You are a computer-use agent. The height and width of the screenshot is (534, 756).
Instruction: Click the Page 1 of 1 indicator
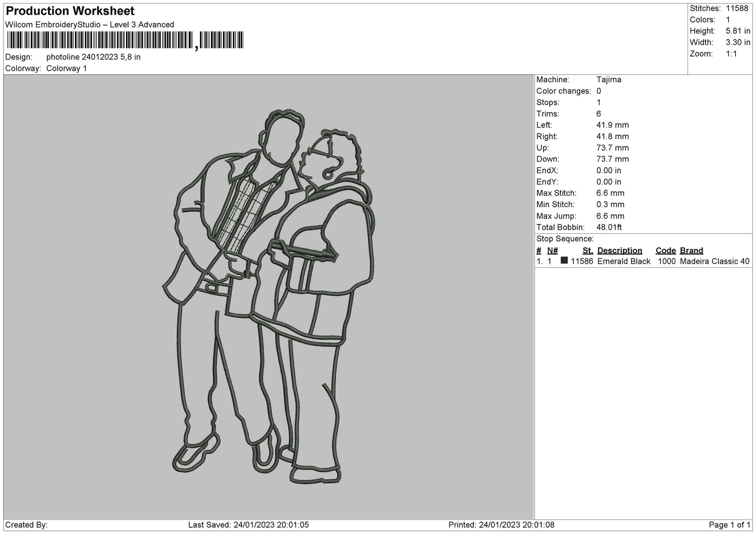[729, 525]
